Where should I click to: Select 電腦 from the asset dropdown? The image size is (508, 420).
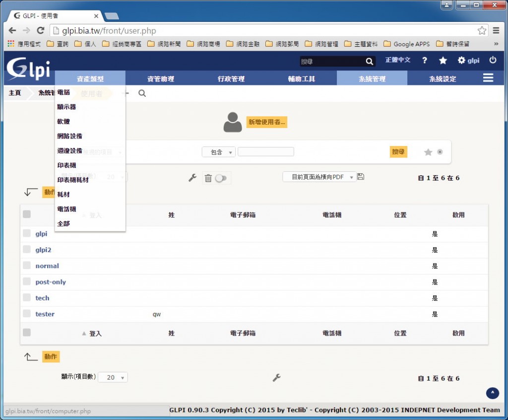point(63,92)
